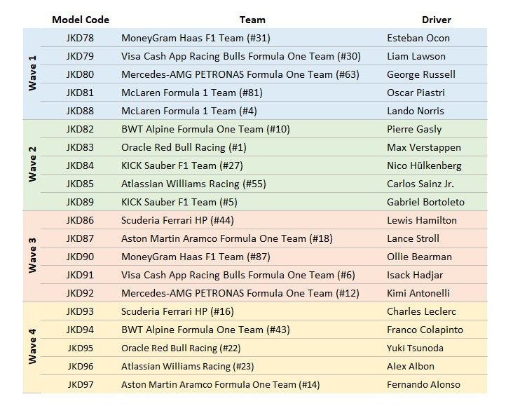The width and height of the screenshot is (513, 420).
Task: Click driver name Fernando Alonso
Action: coord(423,384)
